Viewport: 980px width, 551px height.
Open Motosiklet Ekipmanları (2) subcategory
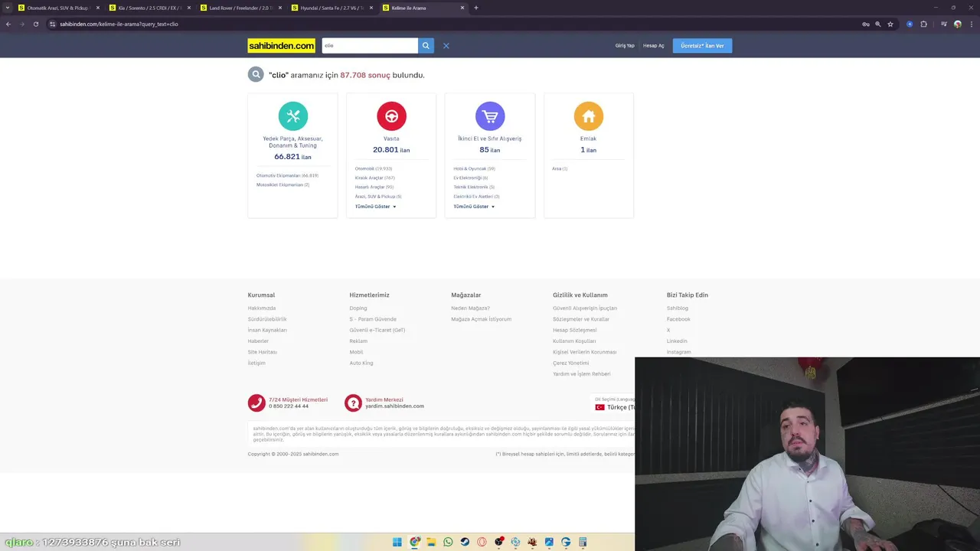(283, 184)
